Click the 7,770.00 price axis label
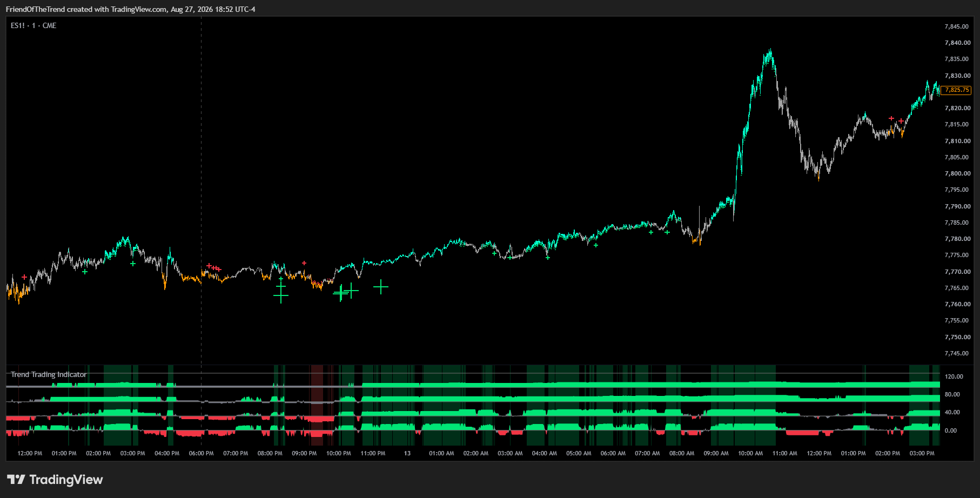Viewport: 980px width, 498px height. click(957, 272)
